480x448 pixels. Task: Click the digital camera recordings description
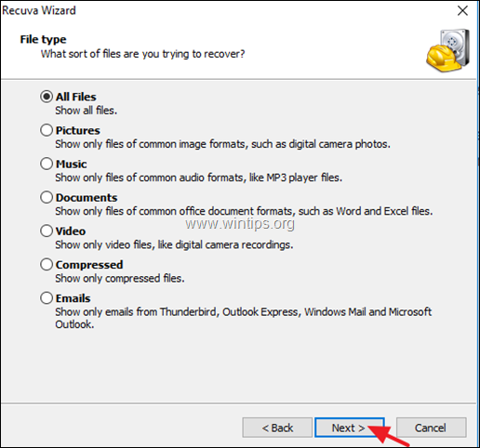[x=174, y=244]
